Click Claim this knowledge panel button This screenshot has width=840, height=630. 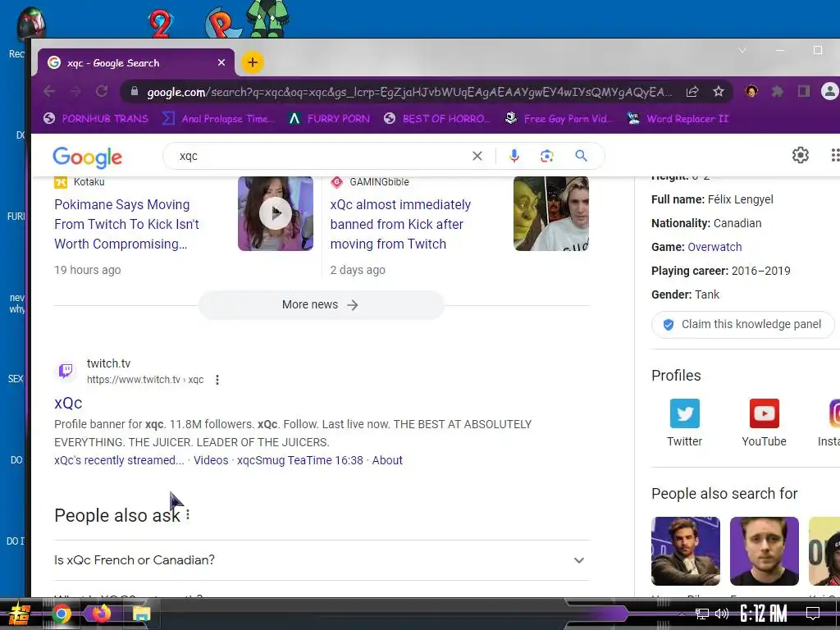(743, 324)
